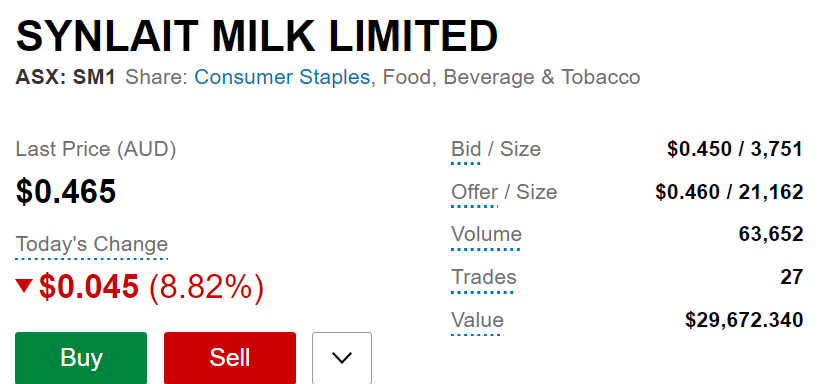Click the Offer label definition
Viewport: 831px width, 384px height.
(474, 193)
